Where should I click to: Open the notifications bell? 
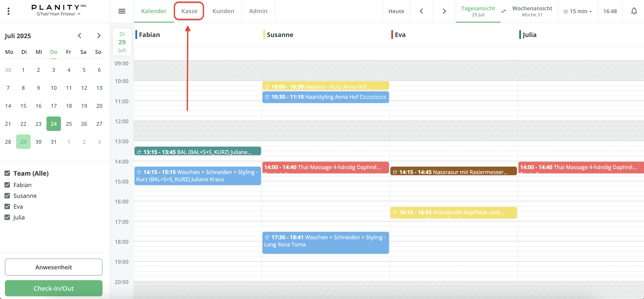point(634,11)
